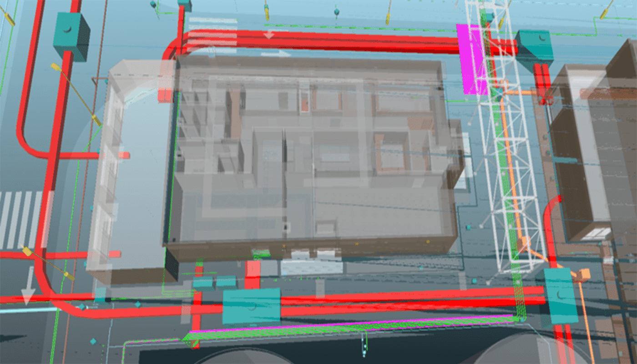Select the magenta panel beside the crane tower
Screen dimensions: 637x364
[472, 59]
